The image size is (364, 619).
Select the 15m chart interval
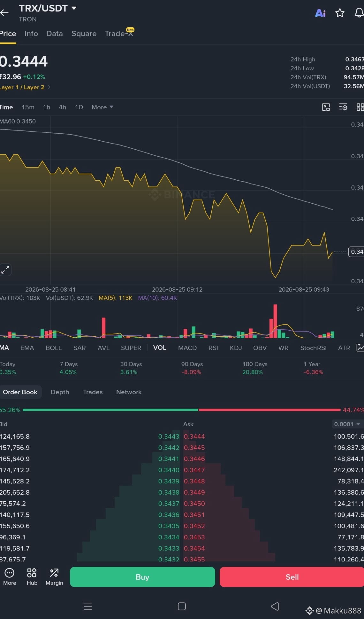tap(28, 107)
